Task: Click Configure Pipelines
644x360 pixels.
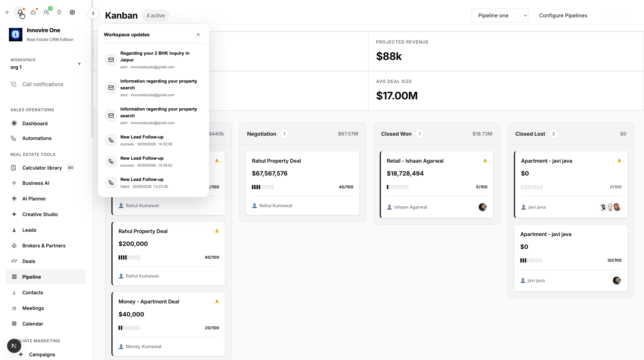Action: coord(563,15)
